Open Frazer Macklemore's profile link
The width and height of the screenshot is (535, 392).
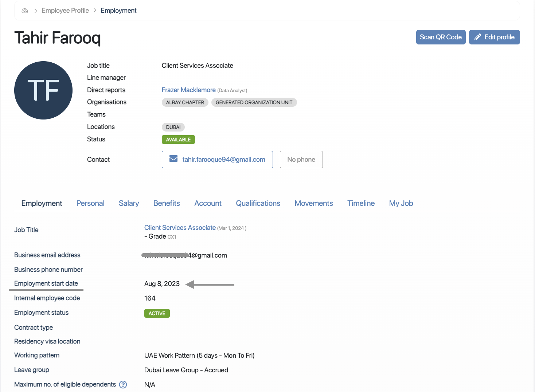pos(188,90)
